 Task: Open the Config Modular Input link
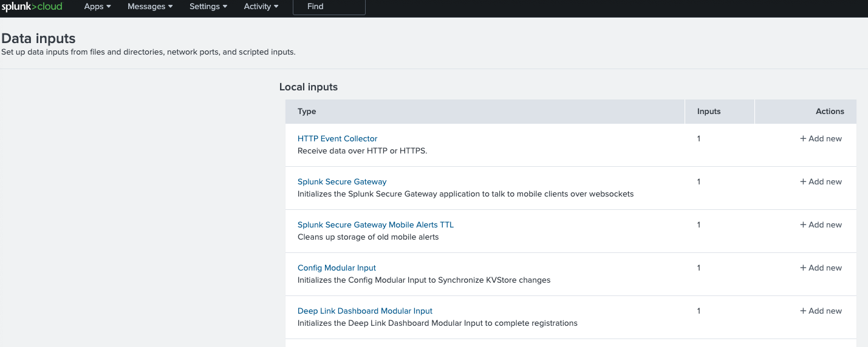pos(337,268)
